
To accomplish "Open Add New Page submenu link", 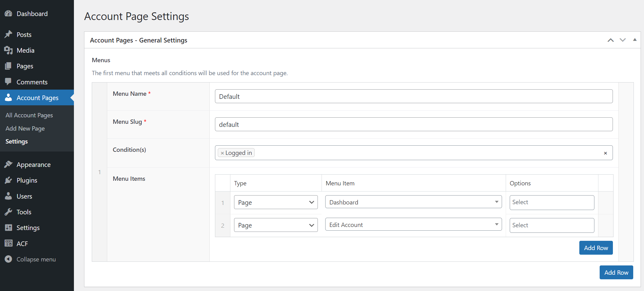I will pos(25,128).
